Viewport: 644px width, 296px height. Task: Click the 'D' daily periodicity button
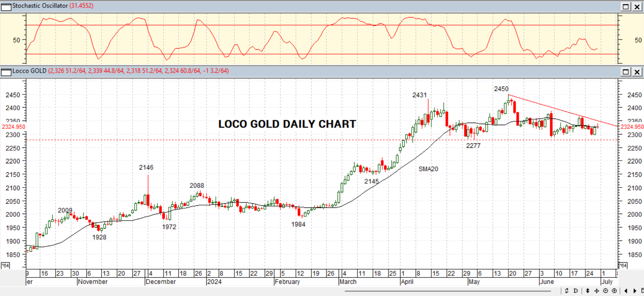pos(576,291)
